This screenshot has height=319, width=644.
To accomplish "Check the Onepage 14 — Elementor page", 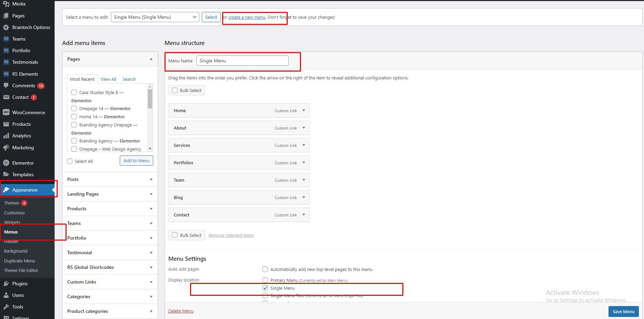I will point(74,108).
